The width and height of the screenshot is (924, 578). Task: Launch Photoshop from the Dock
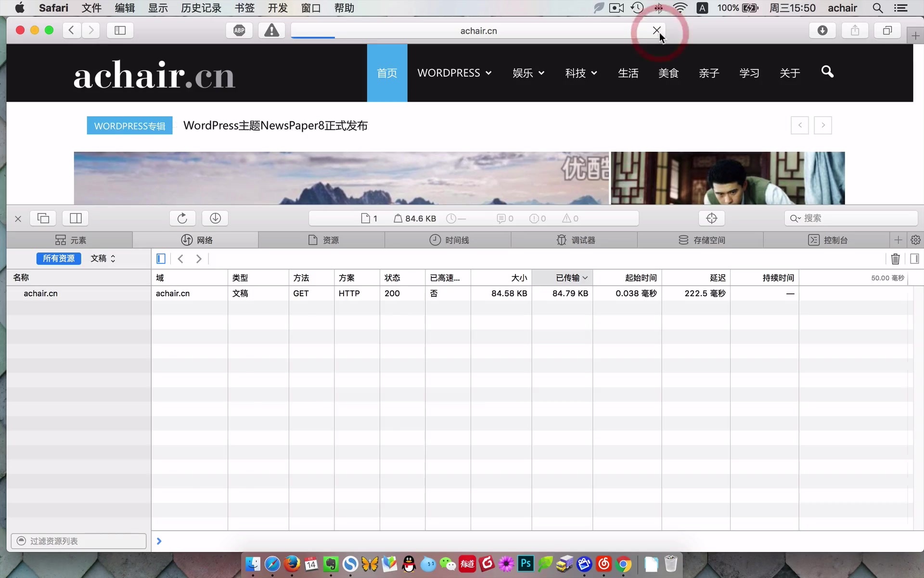[x=526, y=564]
